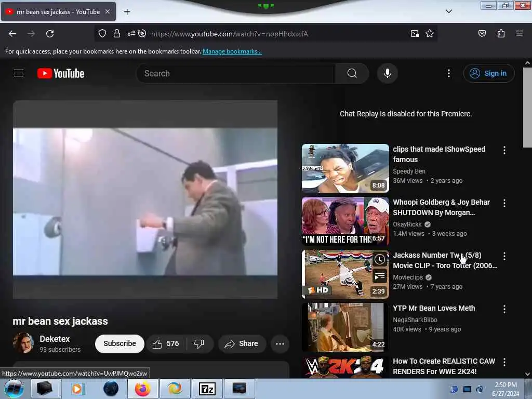Add Jackass clip to queue
Image resolution: width=532 pixels, height=399 pixels.
click(380, 276)
